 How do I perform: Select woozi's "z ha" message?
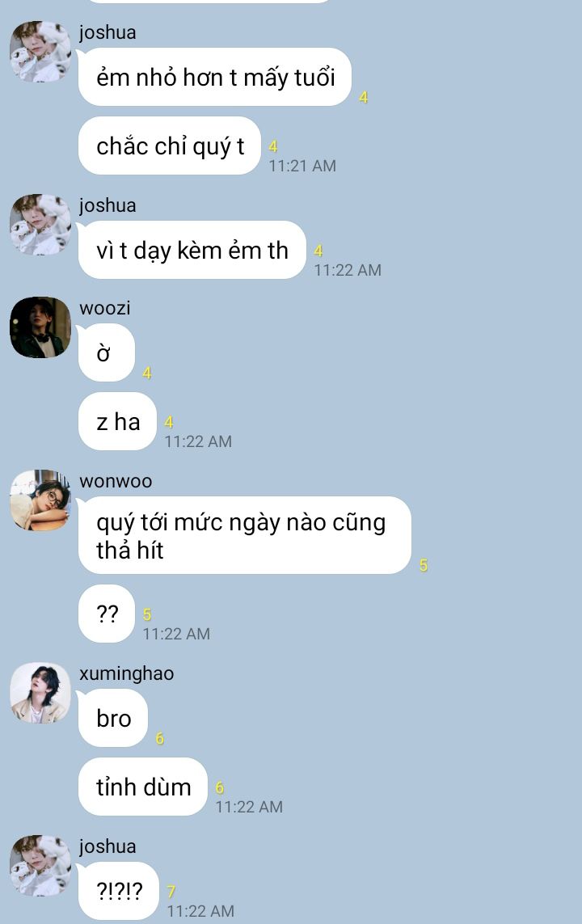118,421
